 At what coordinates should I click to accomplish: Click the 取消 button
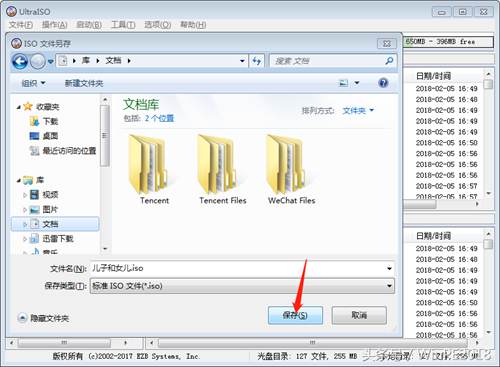[359, 315]
